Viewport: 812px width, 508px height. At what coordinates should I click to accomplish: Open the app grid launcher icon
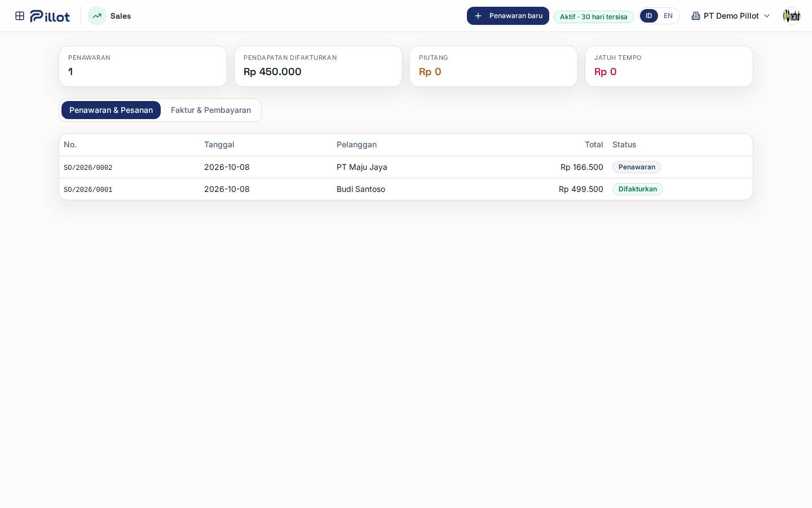20,16
